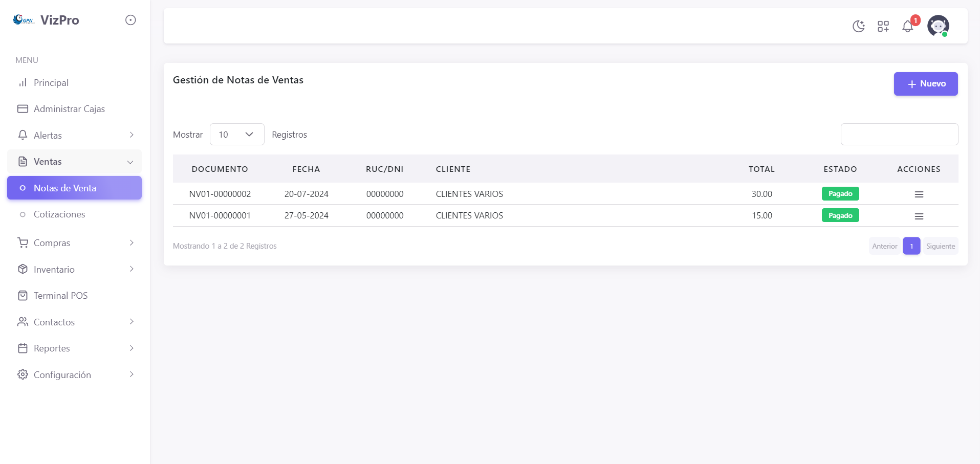Focus the table search field
The width and height of the screenshot is (980, 464).
pyautogui.click(x=899, y=135)
